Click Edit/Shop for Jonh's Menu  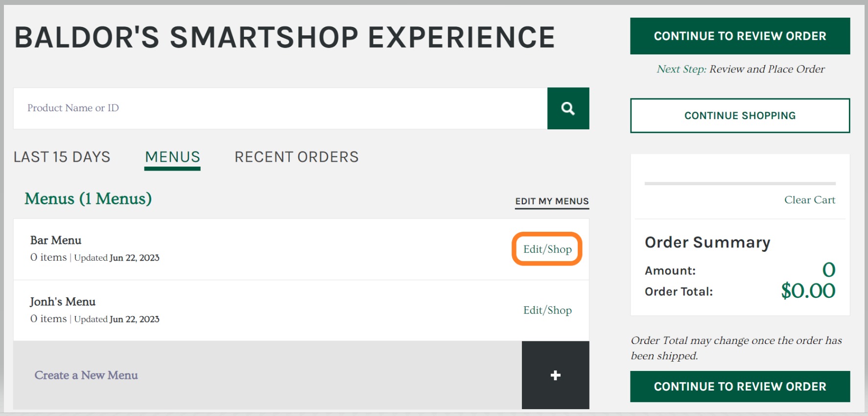pos(547,310)
